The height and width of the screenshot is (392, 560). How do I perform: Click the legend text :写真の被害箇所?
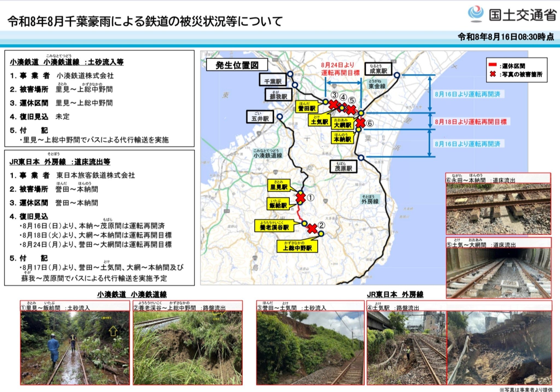pyautogui.click(x=521, y=74)
